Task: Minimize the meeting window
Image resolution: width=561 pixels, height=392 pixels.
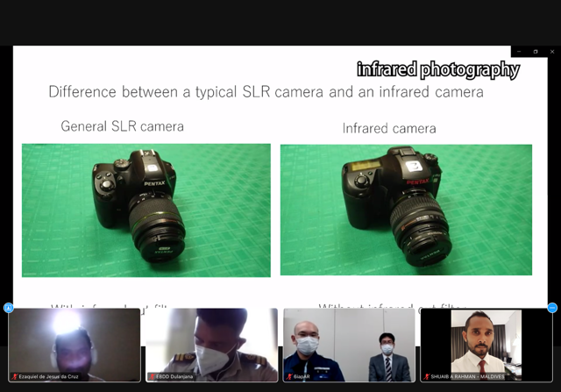Action: click(519, 52)
